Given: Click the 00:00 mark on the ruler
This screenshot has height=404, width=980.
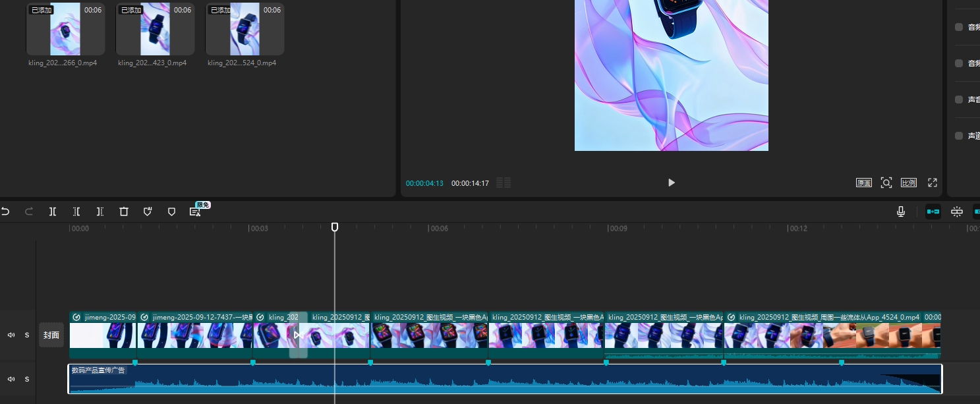Looking at the screenshot, I should 80,229.
